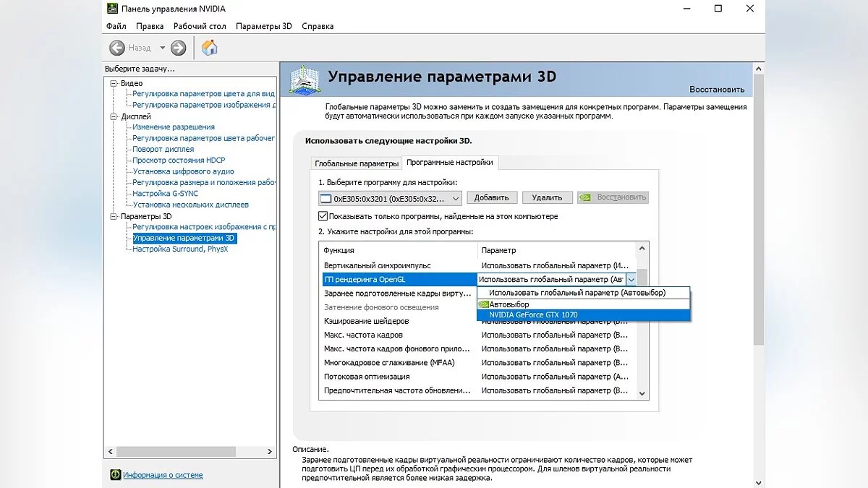
Task: Click the Home house icon
Action: point(210,48)
